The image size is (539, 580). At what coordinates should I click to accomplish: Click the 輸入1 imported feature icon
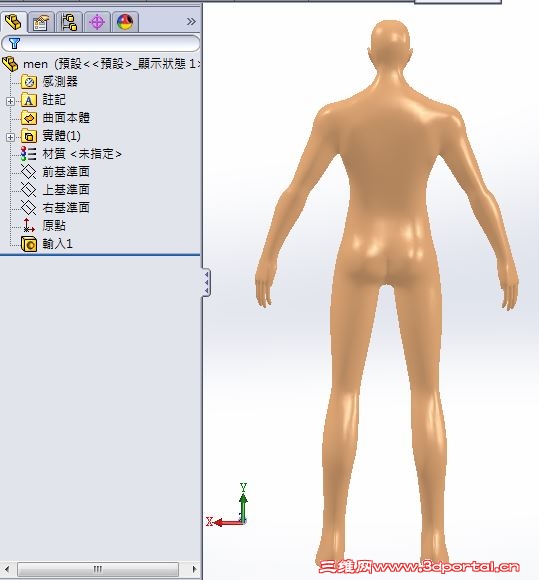(28, 244)
